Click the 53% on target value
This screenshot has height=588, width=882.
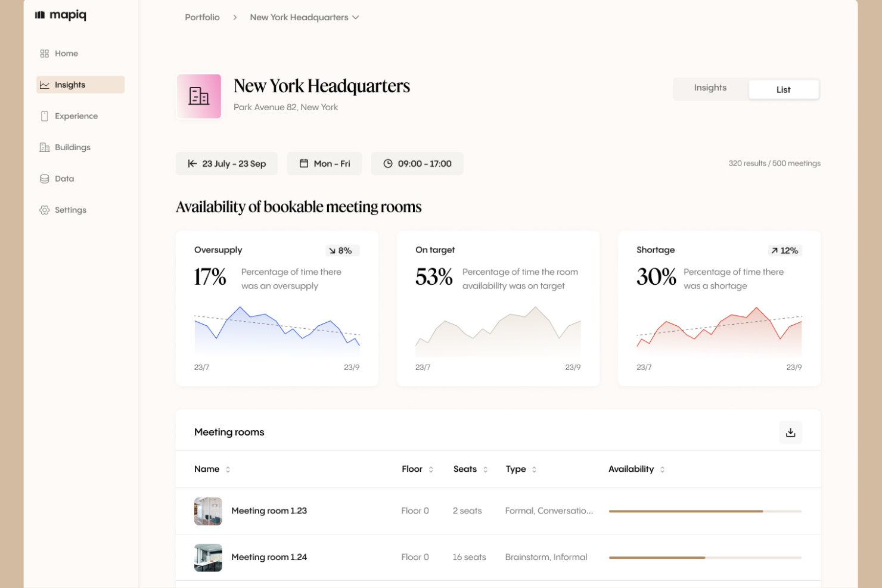434,277
